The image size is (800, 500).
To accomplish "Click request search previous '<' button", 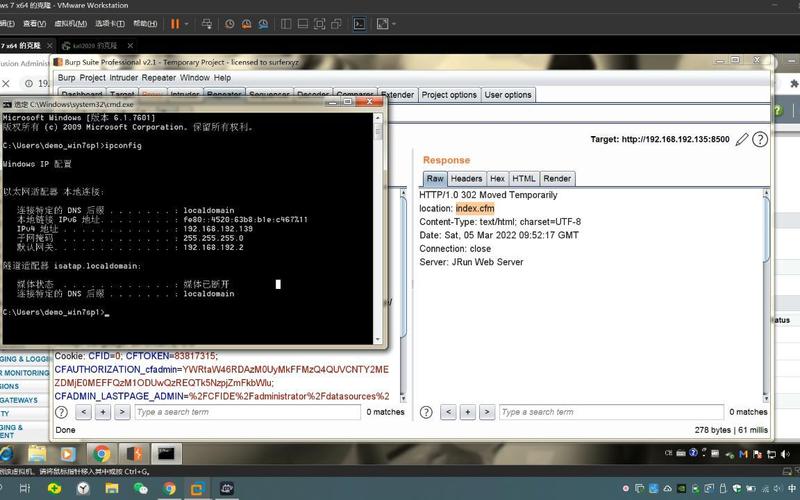I will click(x=84, y=412).
